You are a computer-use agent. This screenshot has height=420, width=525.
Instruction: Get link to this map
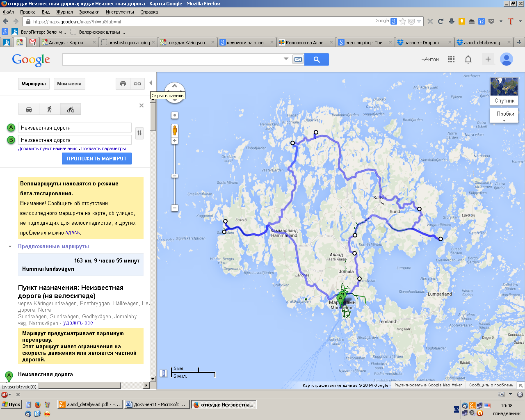coord(137,84)
